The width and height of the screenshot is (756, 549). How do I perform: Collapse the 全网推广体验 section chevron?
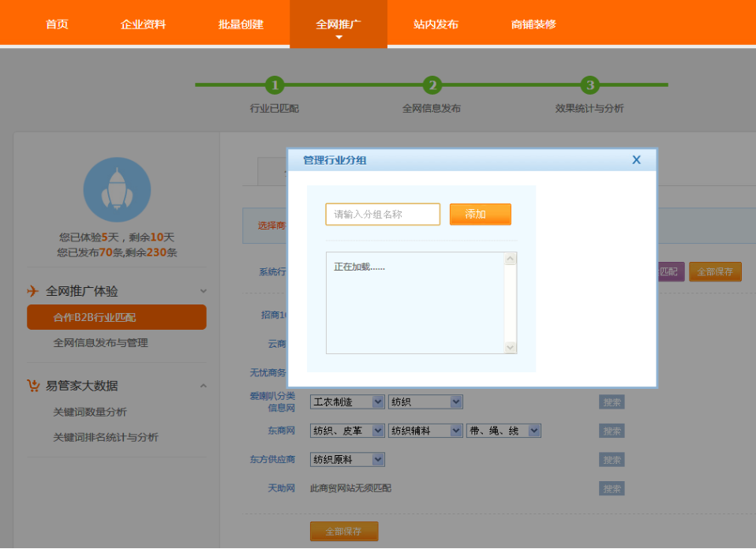coord(204,291)
